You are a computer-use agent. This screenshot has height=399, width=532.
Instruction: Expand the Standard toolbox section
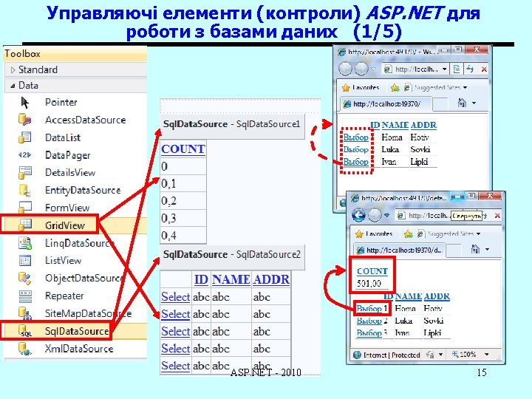13,70
